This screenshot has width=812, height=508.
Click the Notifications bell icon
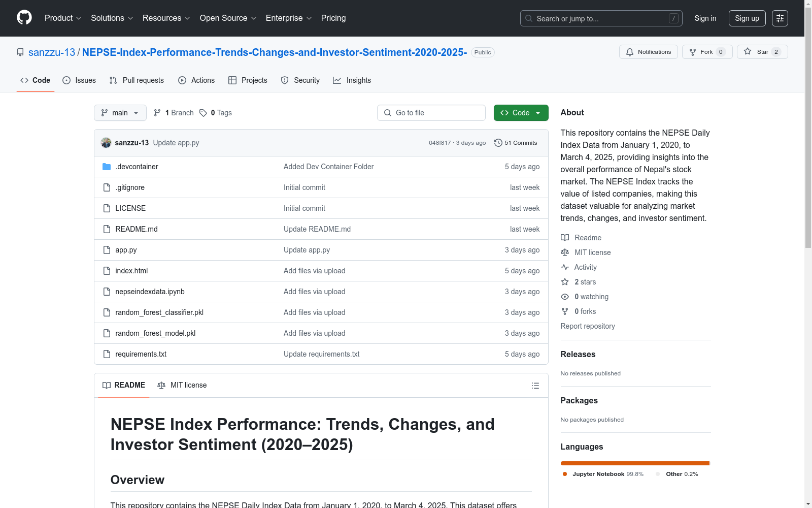coord(630,52)
